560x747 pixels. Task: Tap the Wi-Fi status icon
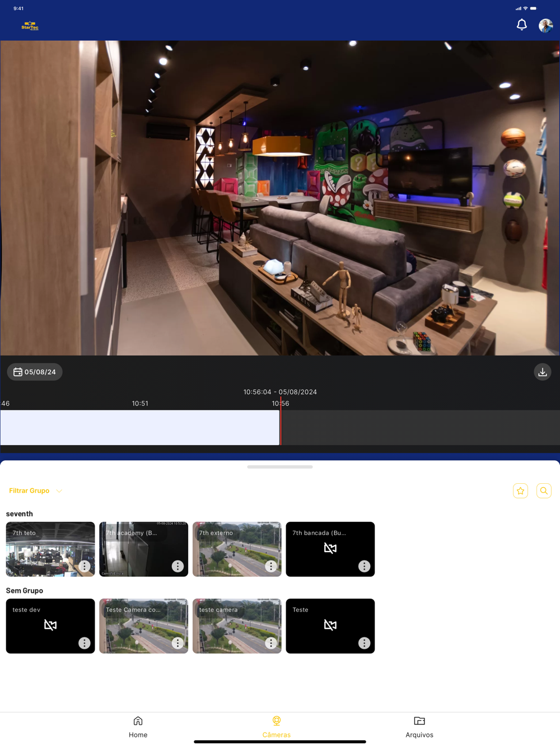pyautogui.click(x=525, y=8)
